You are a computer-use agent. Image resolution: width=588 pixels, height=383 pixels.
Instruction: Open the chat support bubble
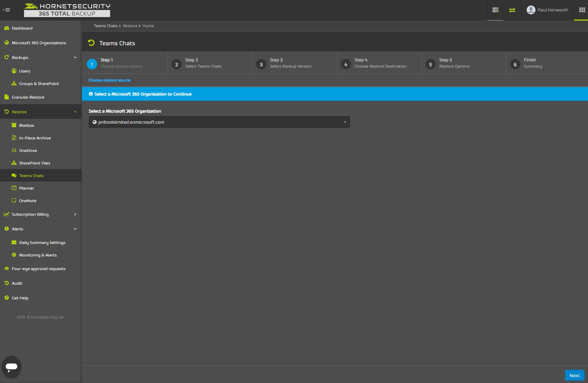click(x=11, y=367)
